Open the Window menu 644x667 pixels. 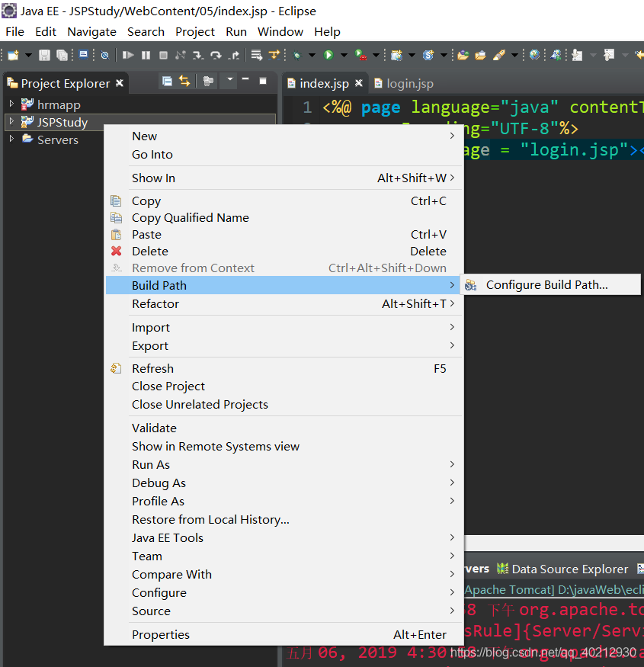click(x=280, y=32)
